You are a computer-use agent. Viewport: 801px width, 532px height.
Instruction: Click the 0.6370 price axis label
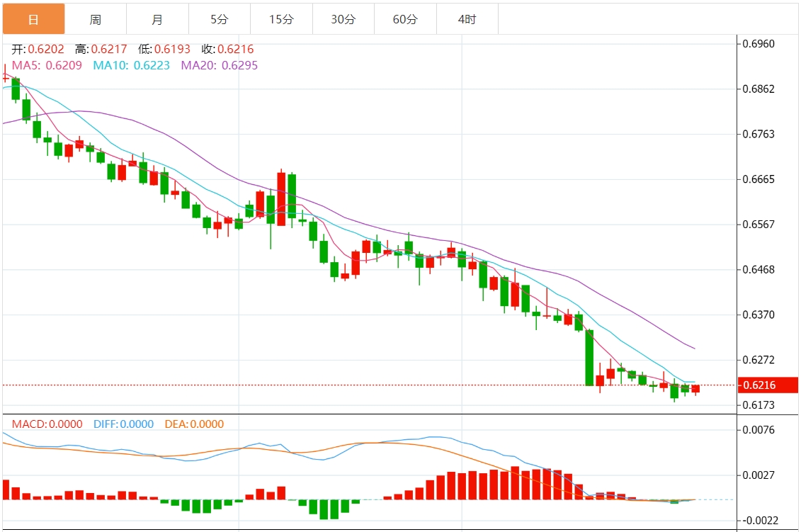[759, 315]
